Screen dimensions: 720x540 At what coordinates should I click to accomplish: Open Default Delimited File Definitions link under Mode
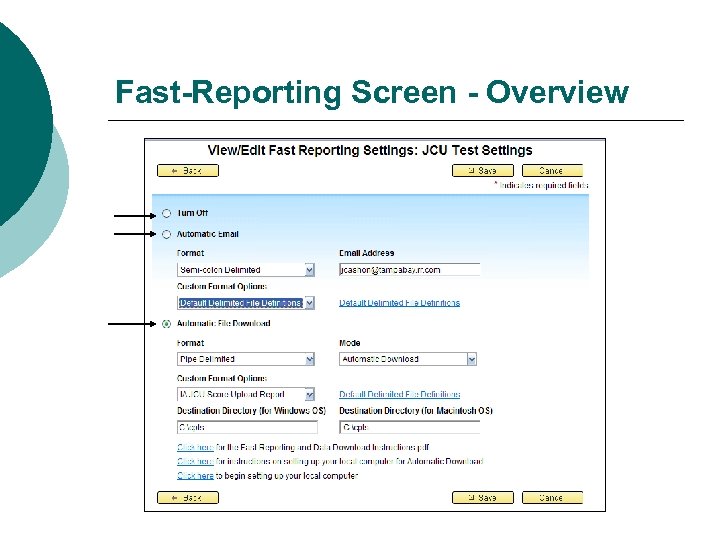pyautogui.click(x=399, y=394)
